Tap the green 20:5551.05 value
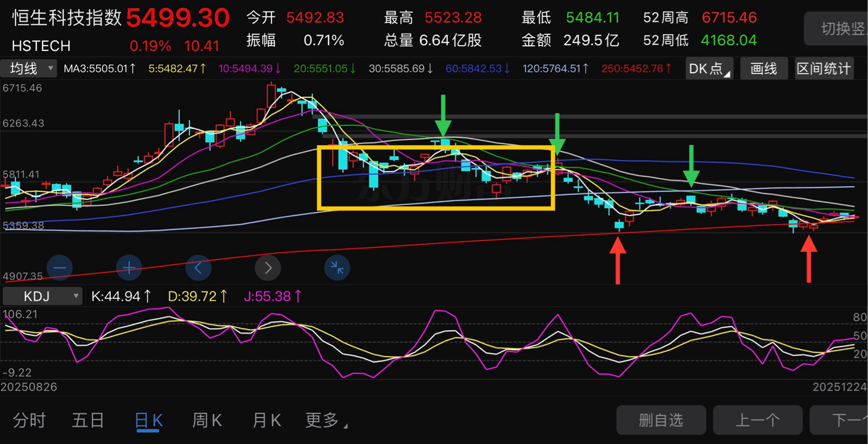868x444 pixels. [x=325, y=69]
